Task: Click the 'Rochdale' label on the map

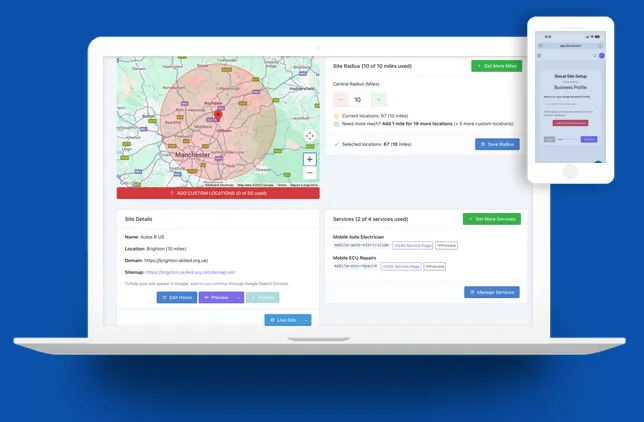Action: [213, 103]
